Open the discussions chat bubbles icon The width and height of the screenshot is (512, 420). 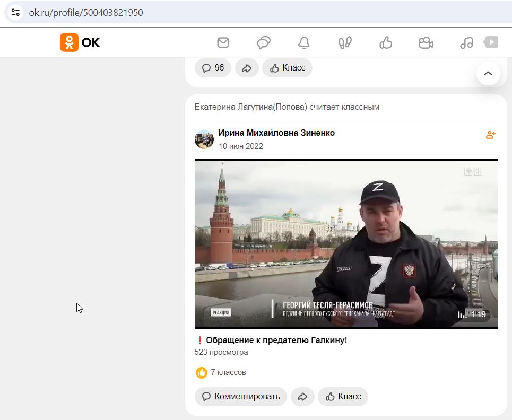pos(264,43)
